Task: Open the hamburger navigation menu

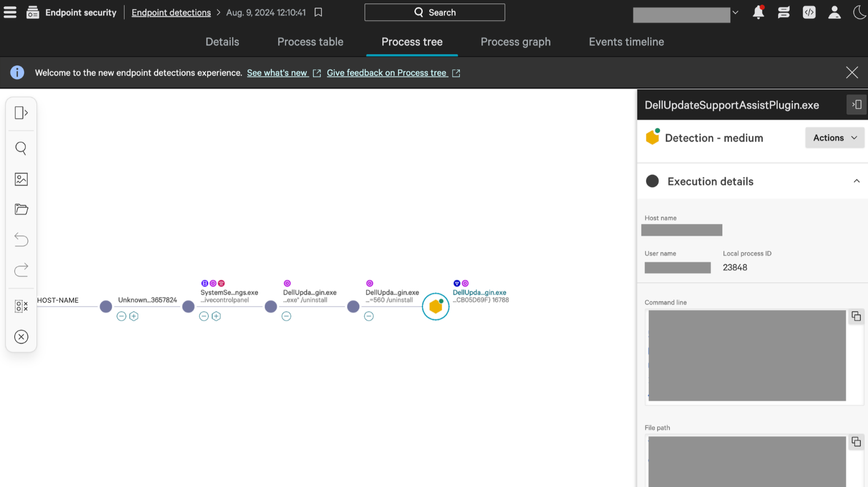Action: (10, 13)
